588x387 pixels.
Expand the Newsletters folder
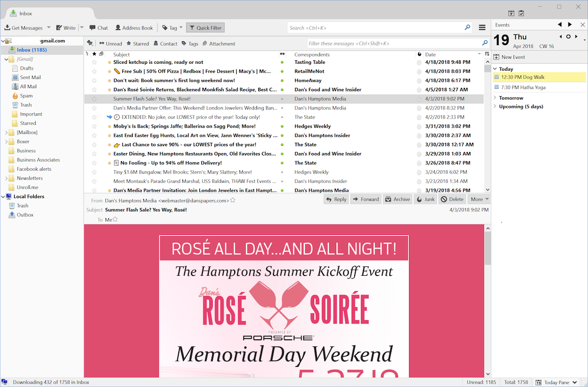coord(6,178)
